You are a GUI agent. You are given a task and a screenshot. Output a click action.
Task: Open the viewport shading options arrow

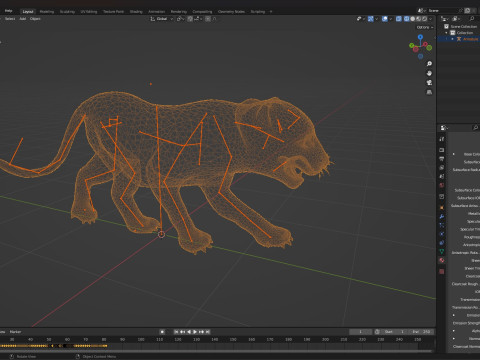point(431,19)
